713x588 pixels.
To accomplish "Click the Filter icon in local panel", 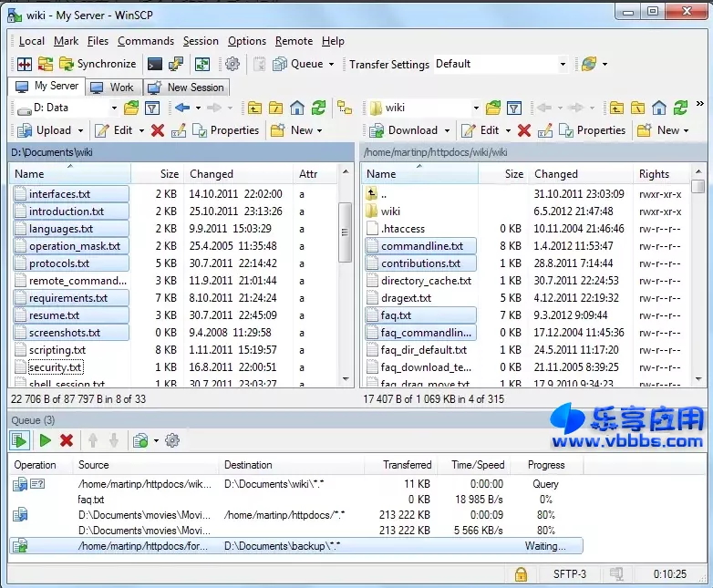I will [152, 108].
